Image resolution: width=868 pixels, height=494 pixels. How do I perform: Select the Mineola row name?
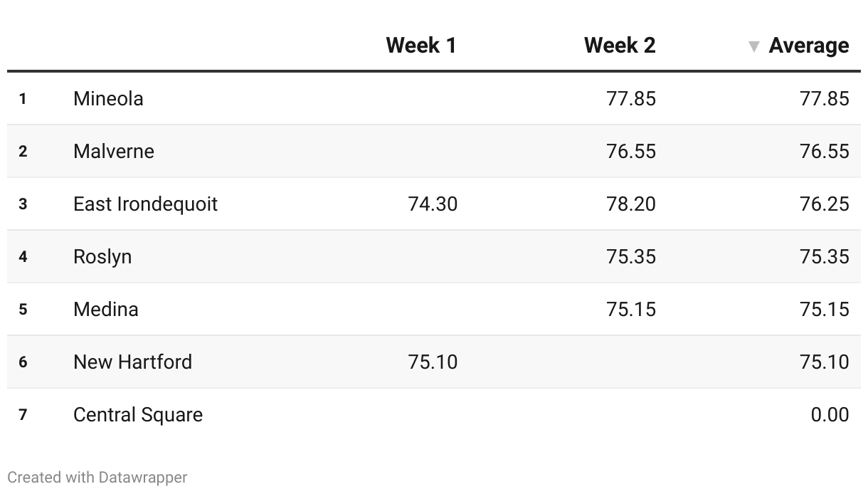pos(108,98)
